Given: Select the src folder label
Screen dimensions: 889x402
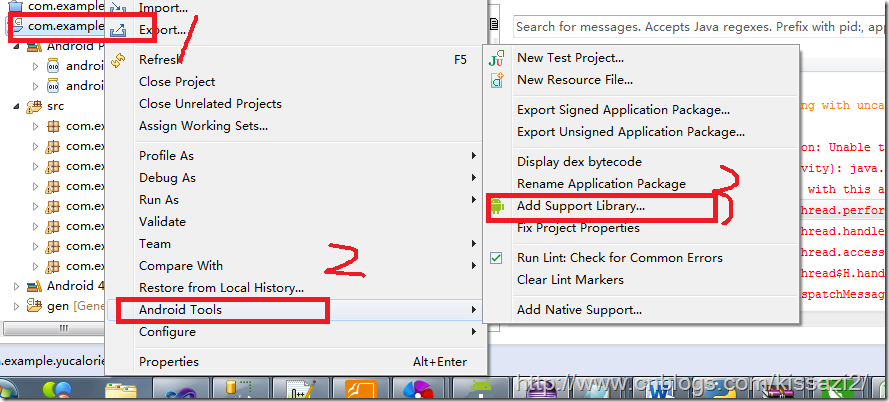Looking at the screenshot, I should [x=56, y=106].
